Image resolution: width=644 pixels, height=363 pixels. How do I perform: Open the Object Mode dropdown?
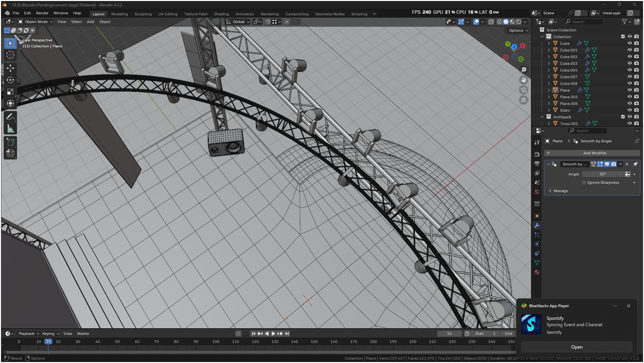pyautogui.click(x=35, y=22)
